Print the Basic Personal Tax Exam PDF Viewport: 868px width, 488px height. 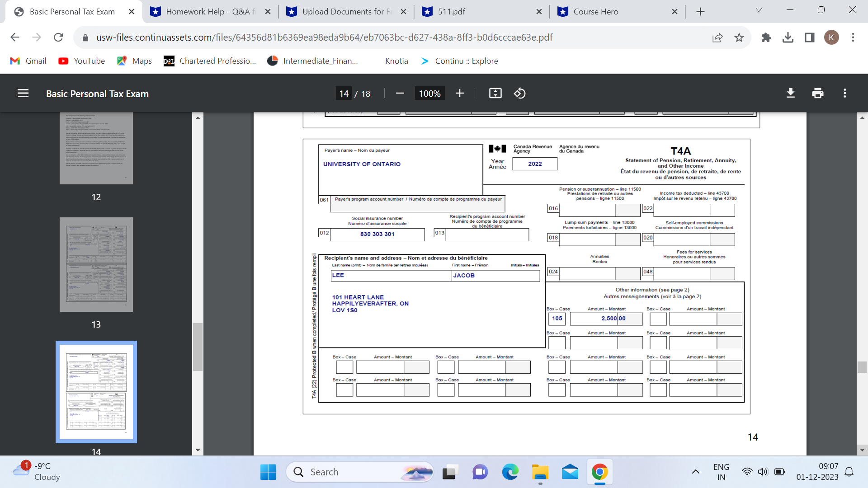click(817, 93)
